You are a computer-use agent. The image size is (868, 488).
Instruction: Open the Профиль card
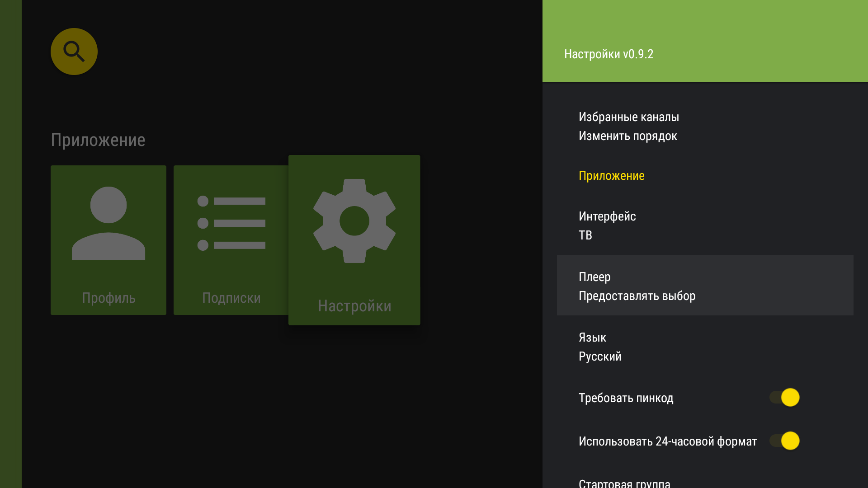(x=108, y=240)
